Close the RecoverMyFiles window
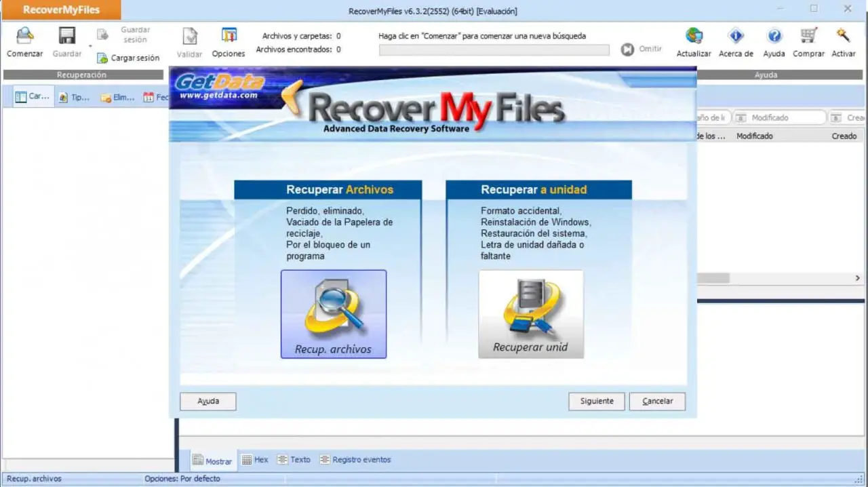Screen dimensions: 868x487 coord(848,9)
